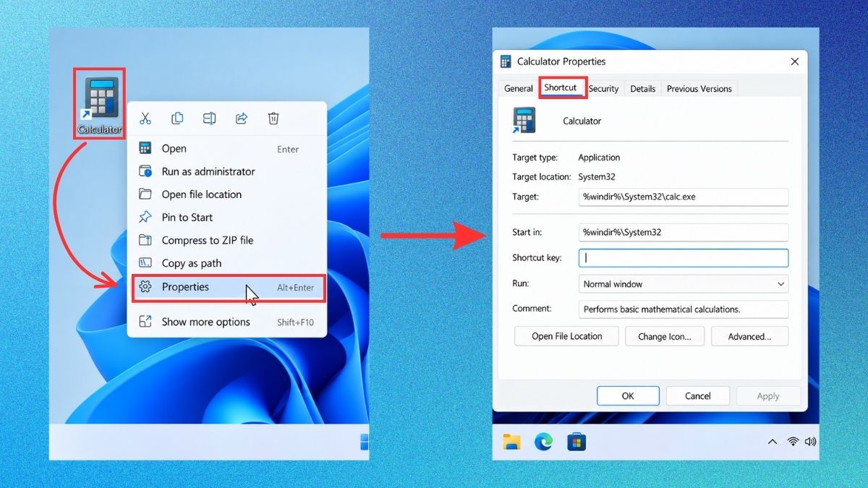Click the Open item's calculator icon
Screen dimensions: 868x488
(145, 148)
